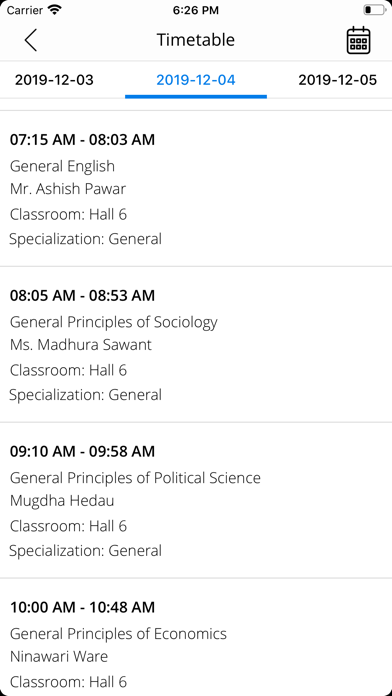The height and width of the screenshot is (696, 392).
Task: Open the 08:05 AM - 08:53 AM slot
Action: (x=82, y=295)
